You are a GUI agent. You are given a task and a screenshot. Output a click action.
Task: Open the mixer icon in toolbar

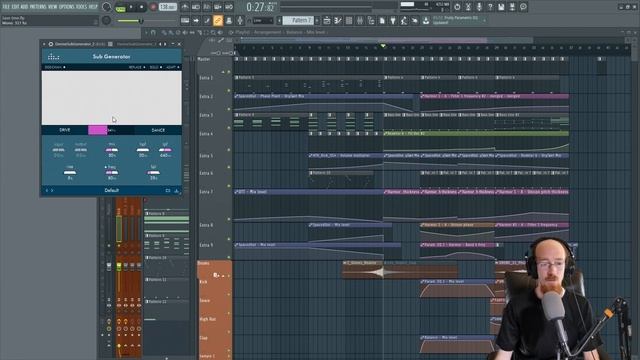pos(360,20)
